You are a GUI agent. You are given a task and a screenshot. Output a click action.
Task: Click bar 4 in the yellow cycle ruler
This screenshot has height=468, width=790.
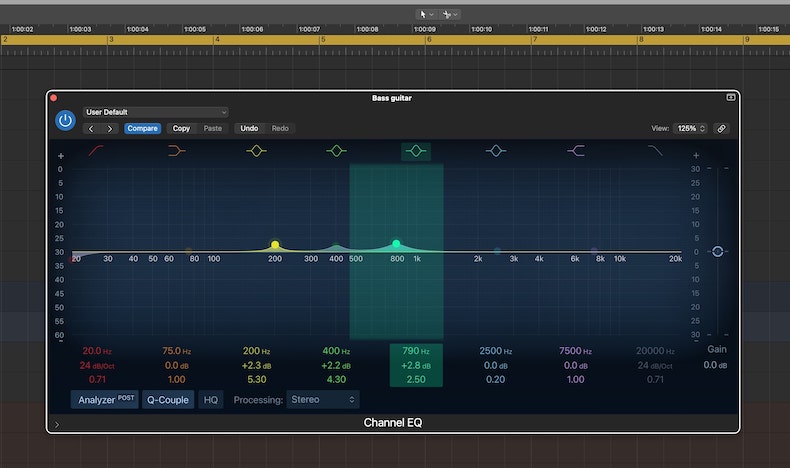[x=217, y=39]
